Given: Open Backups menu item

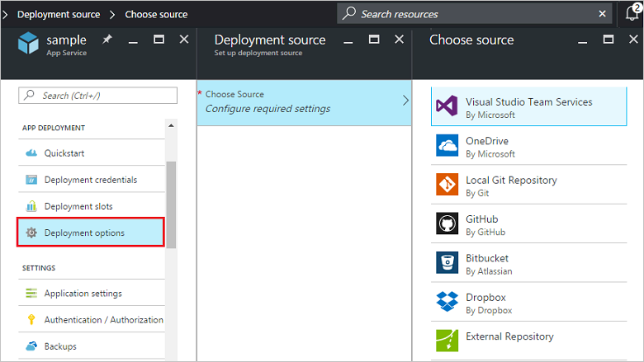Looking at the screenshot, I should (92, 346).
